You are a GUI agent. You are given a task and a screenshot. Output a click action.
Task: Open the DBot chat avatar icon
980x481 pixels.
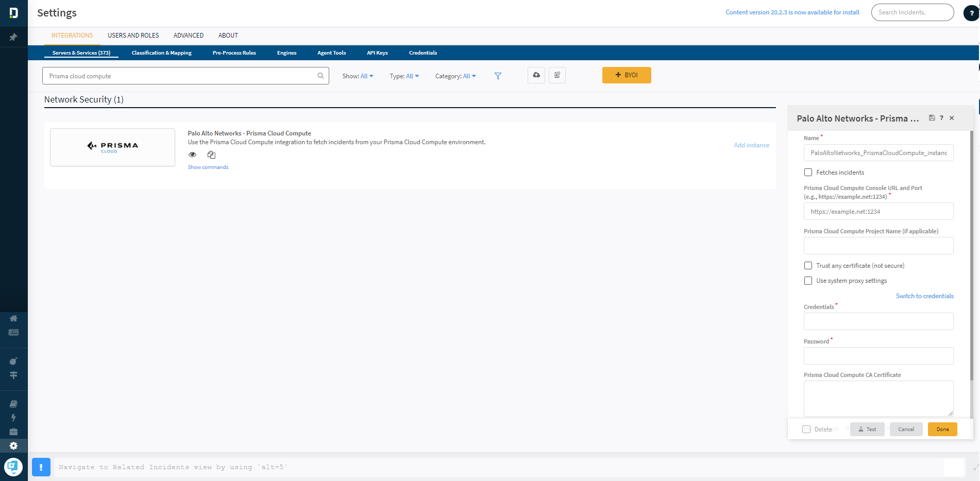click(13, 467)
